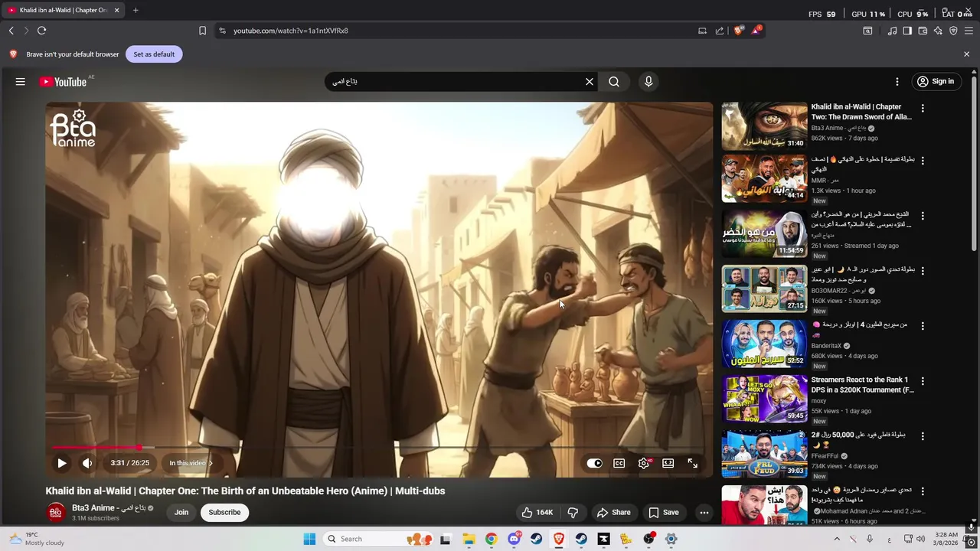Bookmark this page
Screen dimensions: 980x551
tap(202, 31)
